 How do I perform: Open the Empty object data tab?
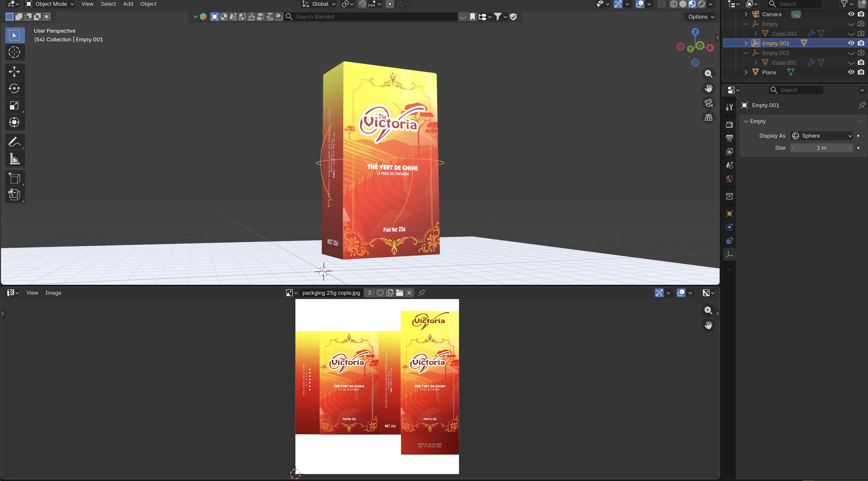(x=729, y=255)
